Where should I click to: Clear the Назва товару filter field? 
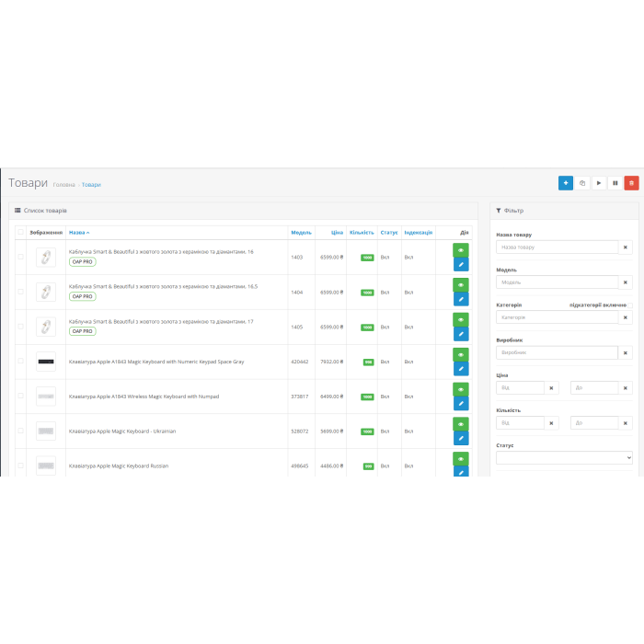pyautogui.click(x=625, y=247)
